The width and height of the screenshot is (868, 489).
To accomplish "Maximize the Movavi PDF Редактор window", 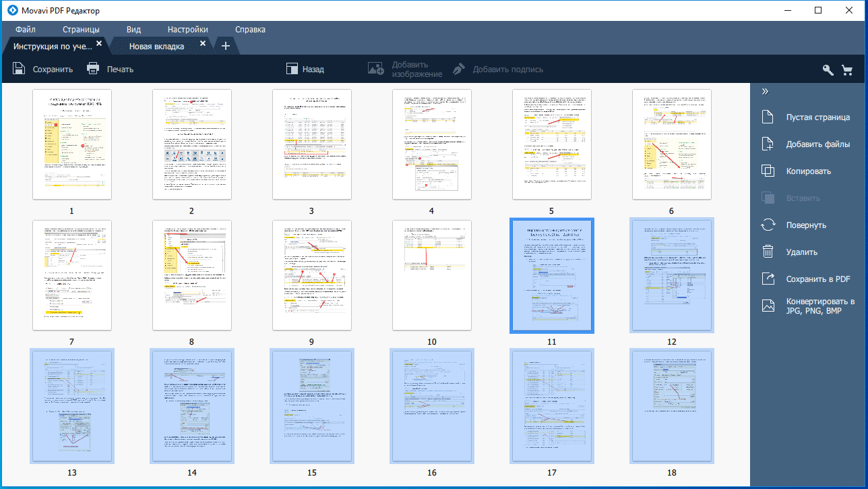I will point(818,10).
